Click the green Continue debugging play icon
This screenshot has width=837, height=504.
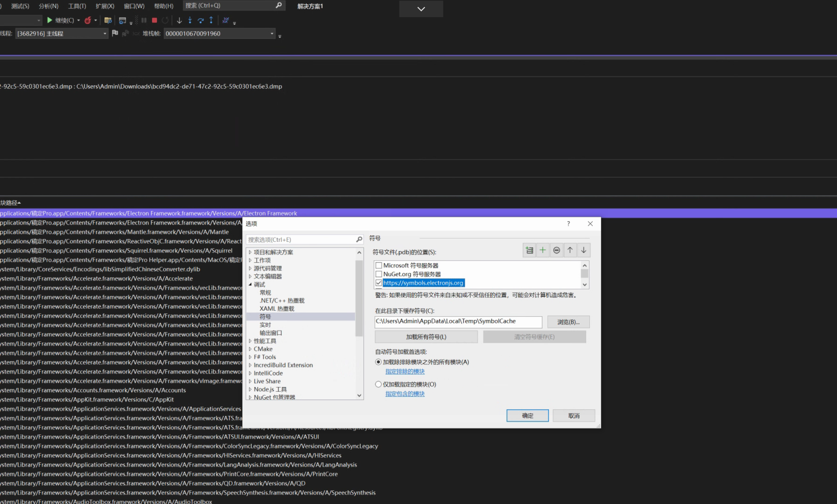click(49, 20)
